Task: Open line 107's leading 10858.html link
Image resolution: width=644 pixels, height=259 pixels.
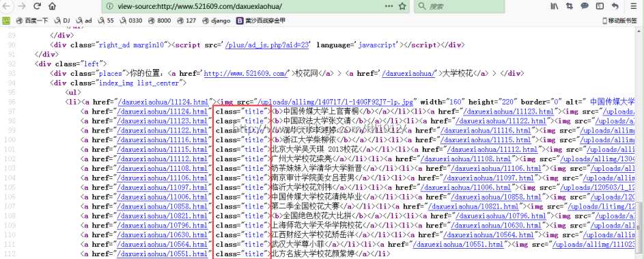Action: (x=163, y=206)
